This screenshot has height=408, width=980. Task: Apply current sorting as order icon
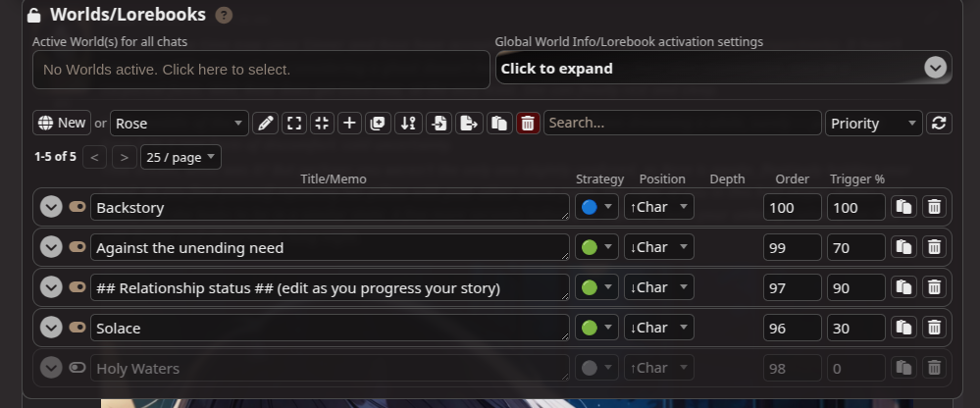(x=408, y=124)
